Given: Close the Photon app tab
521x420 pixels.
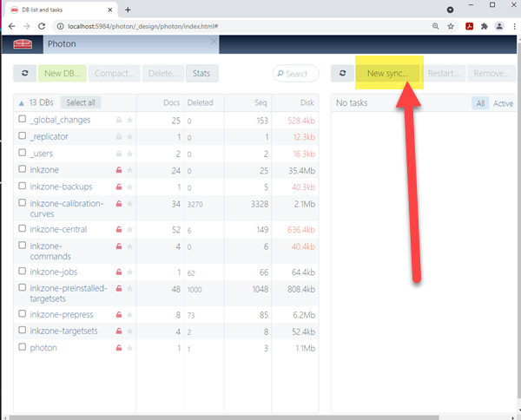Looking at the screenshot, I should pos(214,41).
